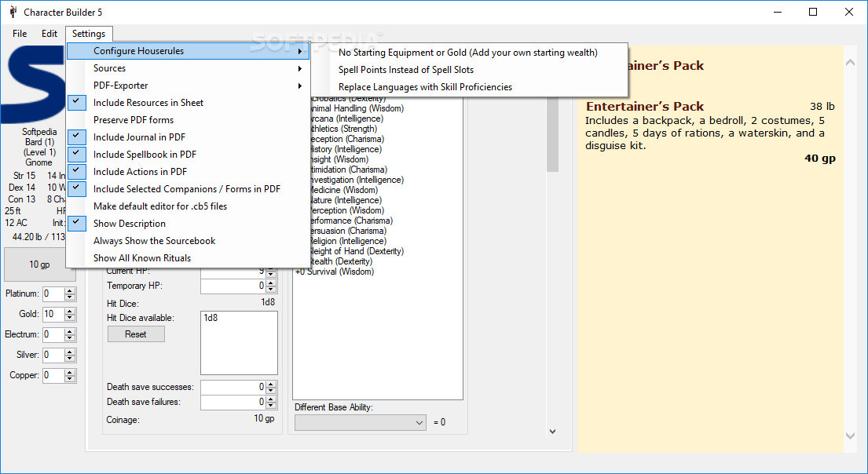
Task: Toggle Include Actions in PDF
Action: pos(188,171)
